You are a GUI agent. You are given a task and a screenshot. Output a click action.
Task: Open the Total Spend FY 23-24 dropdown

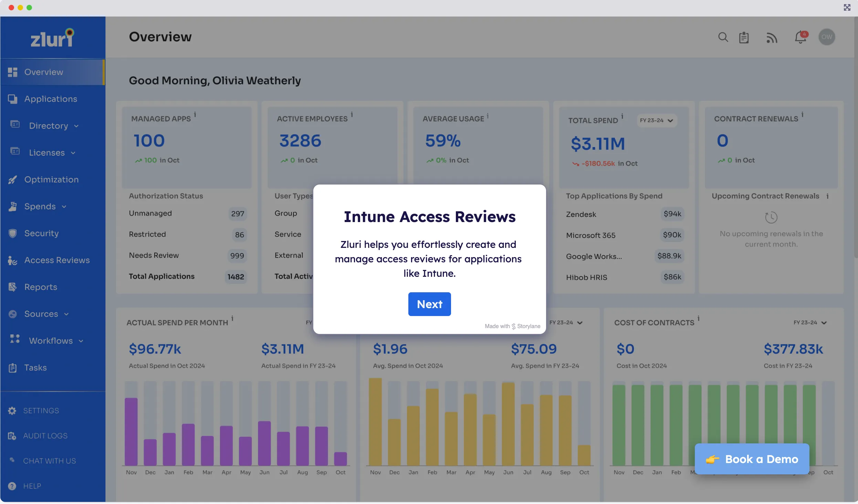click(x=657, y=120)
